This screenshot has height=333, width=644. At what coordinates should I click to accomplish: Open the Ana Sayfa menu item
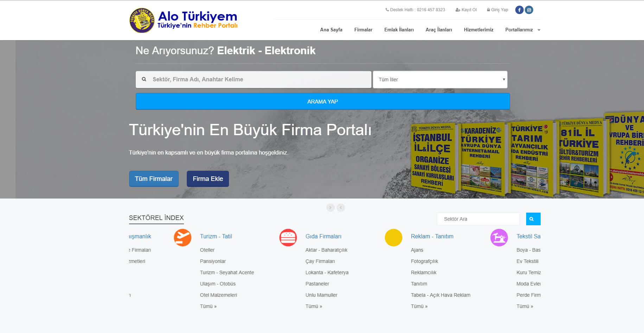point(331,30)
